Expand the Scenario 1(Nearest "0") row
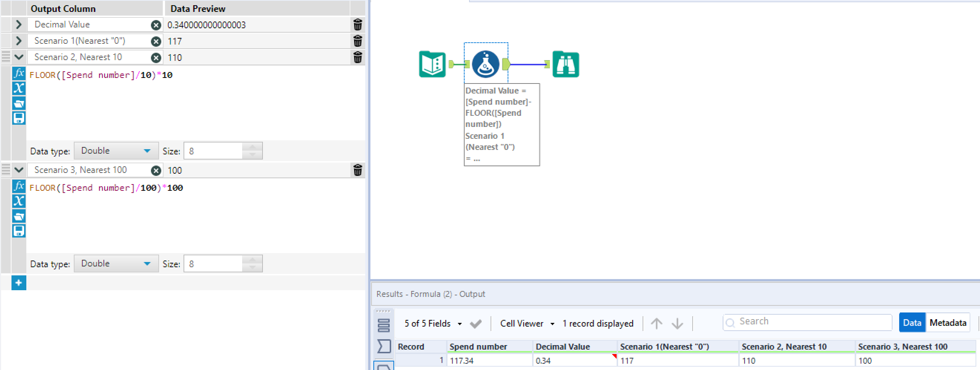Viewport: 980px width, 370px height. click(x=18, y=41)
